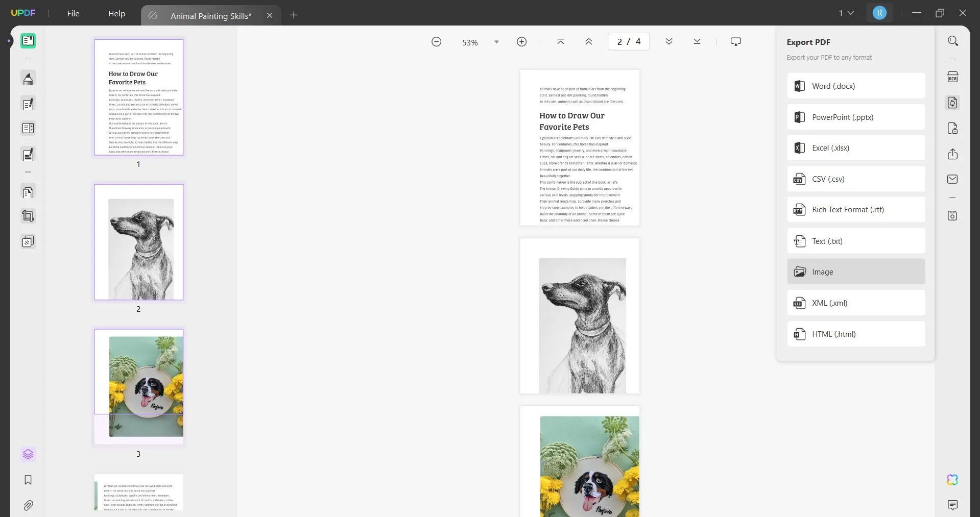Add a new tab with plus button
The height and width of the screenshot is (517, 980).
294,15
